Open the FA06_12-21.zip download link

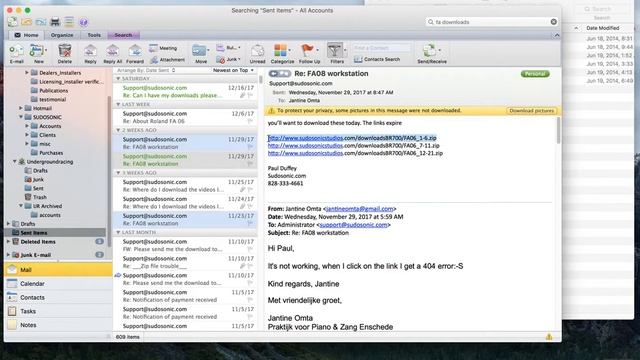point(355,153)
